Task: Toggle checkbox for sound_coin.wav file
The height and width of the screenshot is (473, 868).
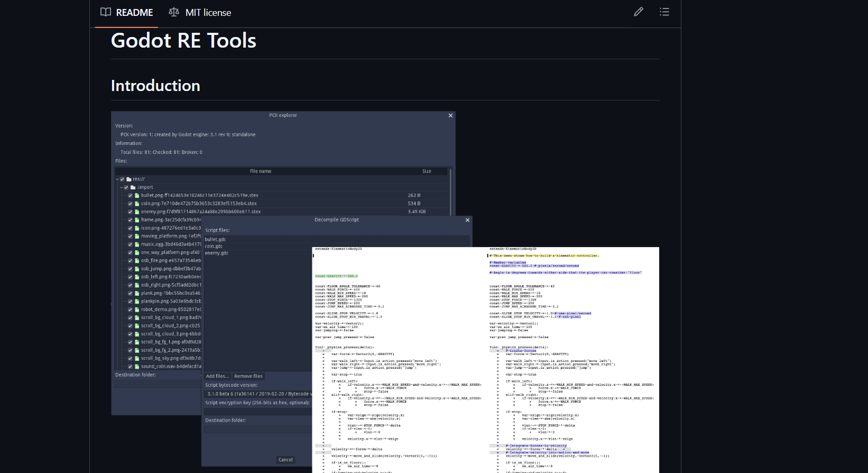Action: click(x=130, y=366)
